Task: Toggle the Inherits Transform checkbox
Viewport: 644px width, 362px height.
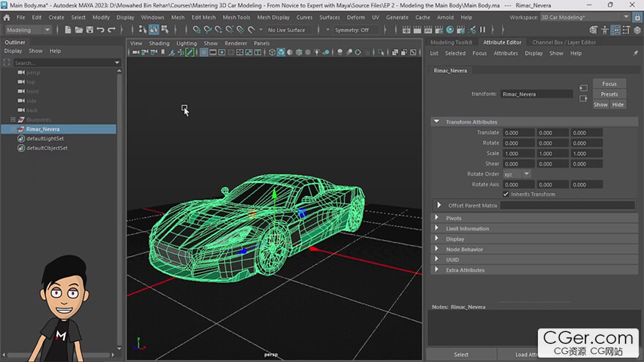Action: tap(506, 194)
